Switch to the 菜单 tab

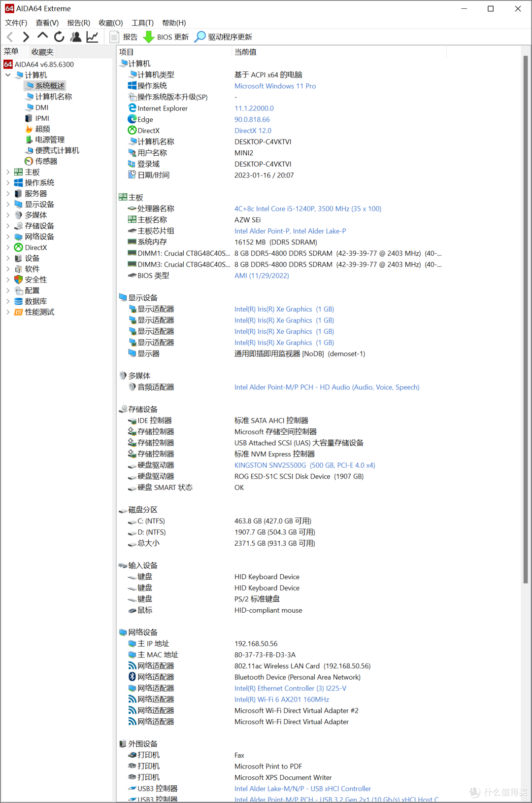[x=11, y=51]
